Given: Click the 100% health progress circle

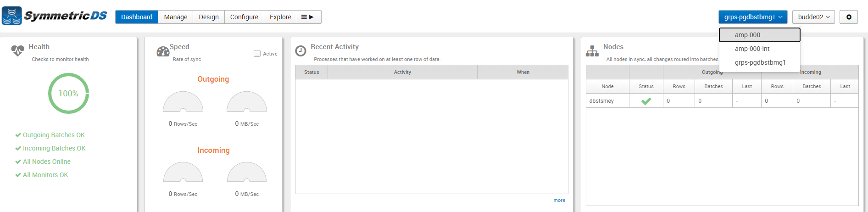Looking at the screenshot, I should click(68, 93).
